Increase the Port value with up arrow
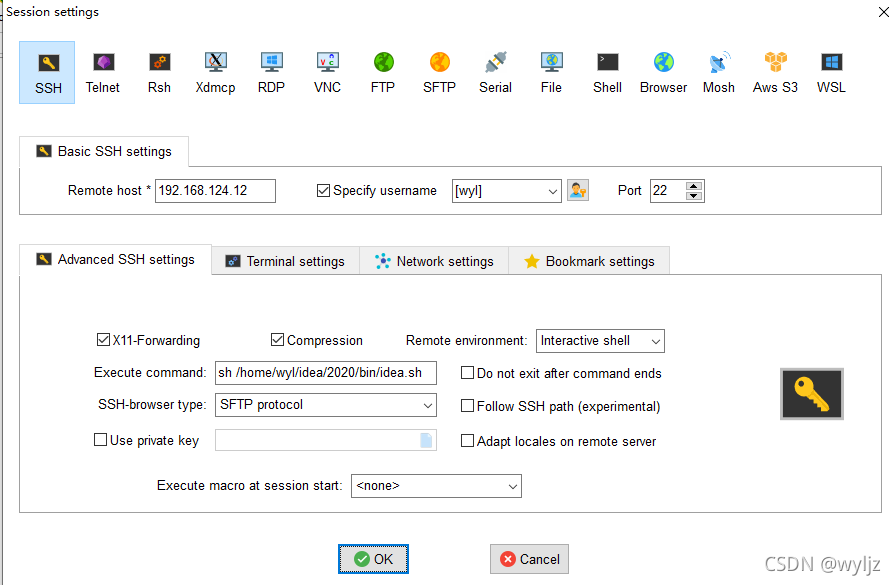896x585 pixels. [694, 186]
